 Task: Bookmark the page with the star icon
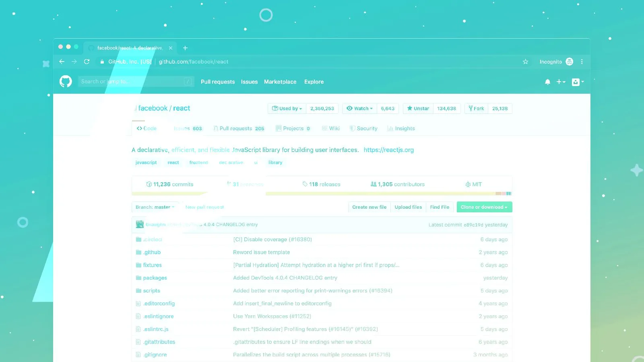click(x=525, y=62)
